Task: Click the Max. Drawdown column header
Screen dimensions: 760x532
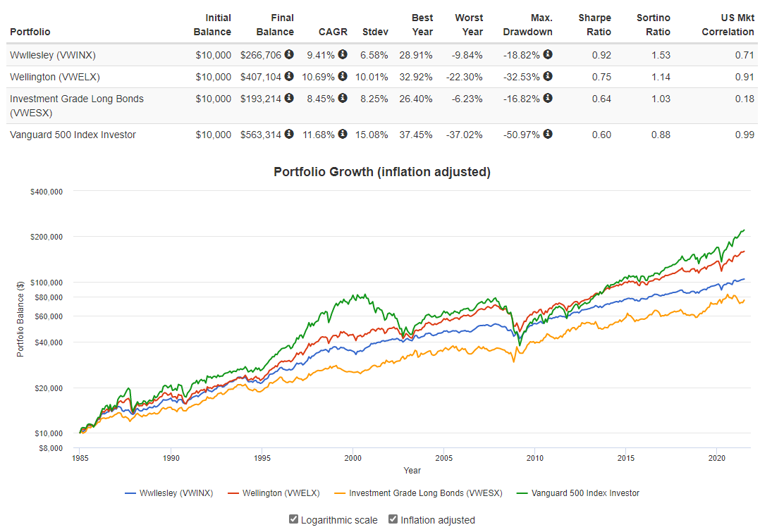Action: point(527,25)
